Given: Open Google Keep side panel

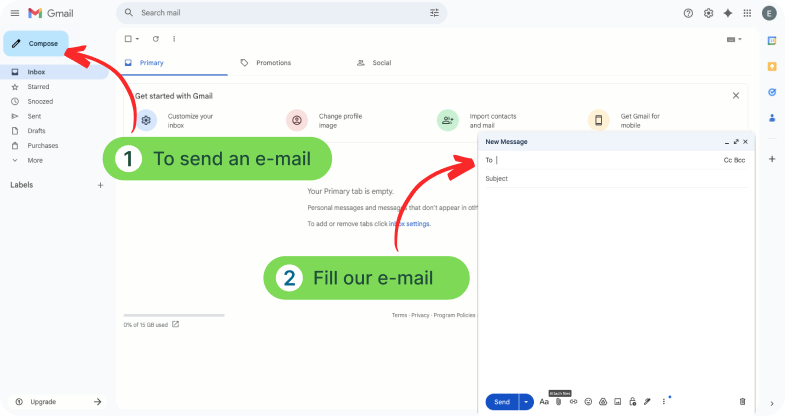Looking at the screenshot, I should tap(772, 67).
